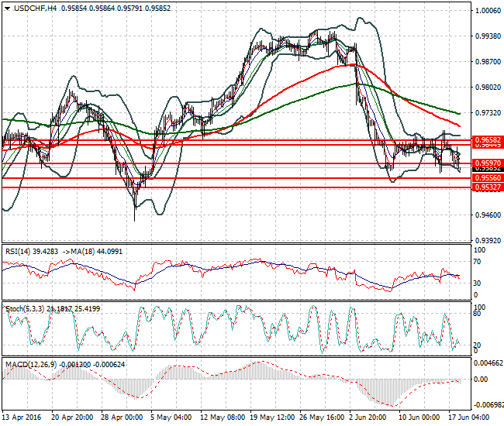
Task: Click the 70 level on RSI scale
Action: [478, 262]
